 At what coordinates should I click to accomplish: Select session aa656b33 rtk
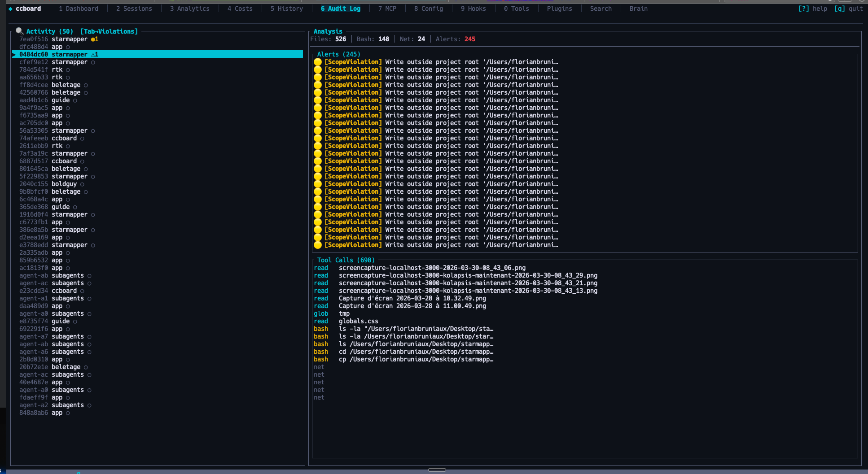pyautogui.click(x=158, y=77)
